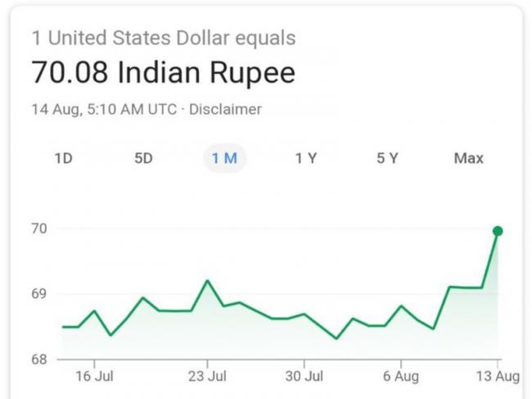
Task: Click the chart line peak above 23 Jul
Action: click(207, 281)
